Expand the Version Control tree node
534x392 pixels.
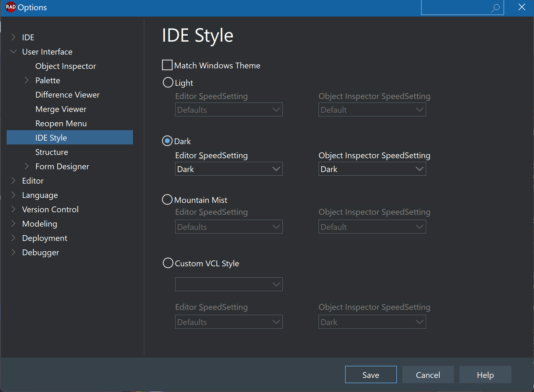click(13, 209)
